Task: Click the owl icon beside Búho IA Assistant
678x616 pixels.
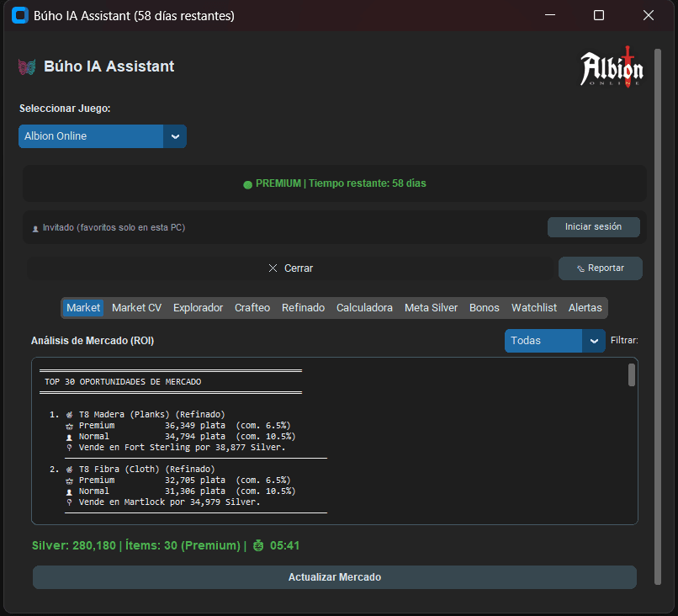Action: (x=27, y=67)
